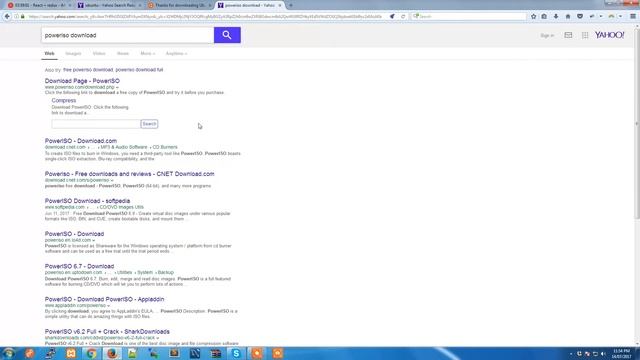This screenshot has height=360, width=640.
Task: Open the taskbar clock showing date
Action: tap(622, 354)
